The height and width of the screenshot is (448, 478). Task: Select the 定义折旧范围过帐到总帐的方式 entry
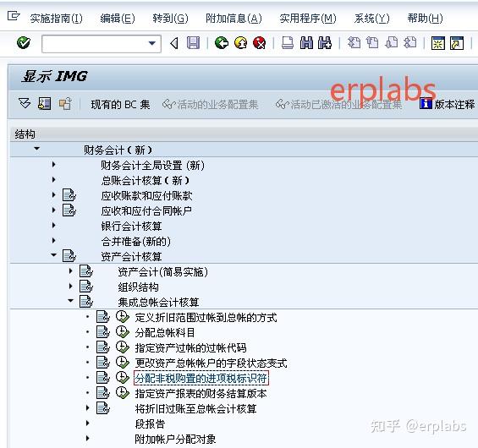(x=206, y=317)
